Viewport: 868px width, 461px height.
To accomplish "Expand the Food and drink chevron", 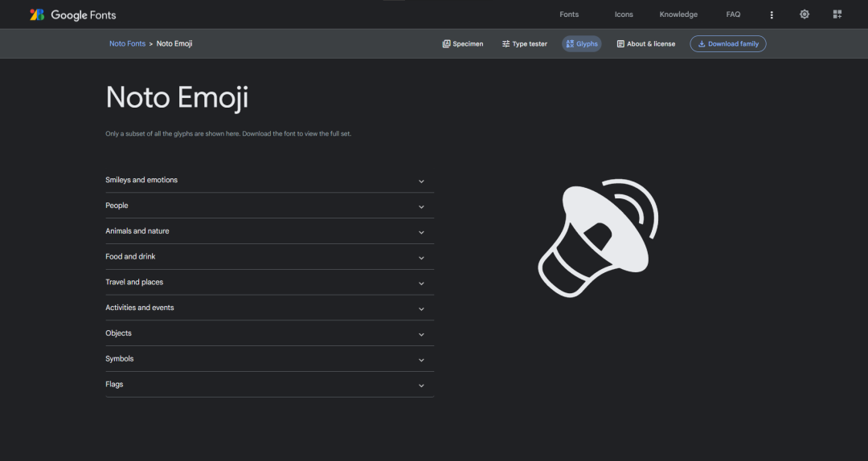I will coord(421,258).
